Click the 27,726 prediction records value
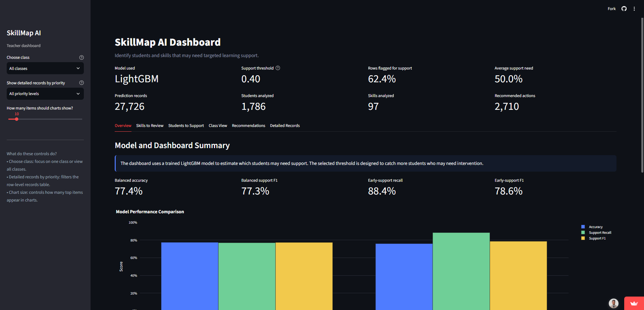 pos(129,106)
